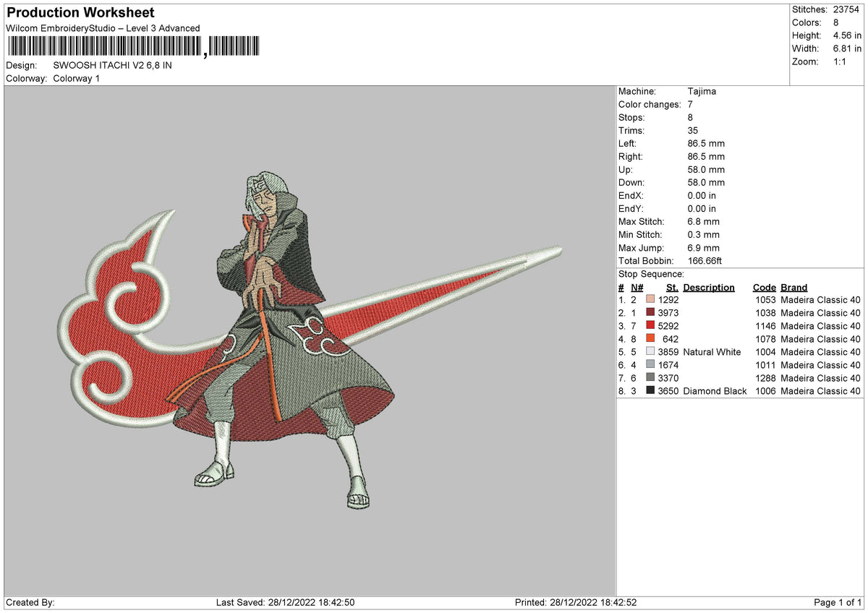Click the 'Code' column header
868x613 pixels.
click(764, 287)
